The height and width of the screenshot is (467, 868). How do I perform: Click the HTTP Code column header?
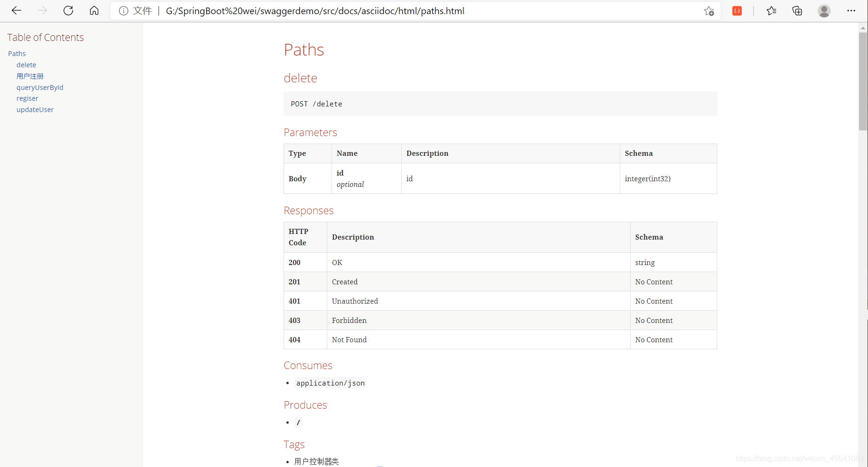click(305, 237)
